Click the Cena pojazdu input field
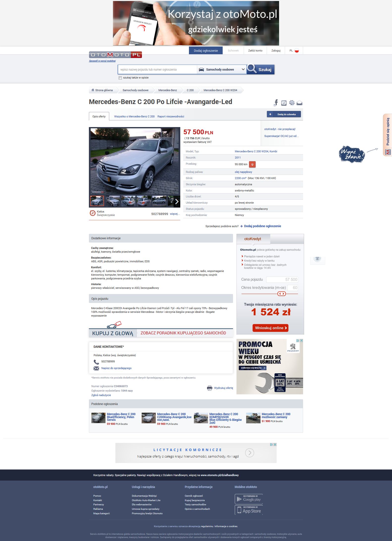Screen dimensions: 392x541 [x=282, y=280]
